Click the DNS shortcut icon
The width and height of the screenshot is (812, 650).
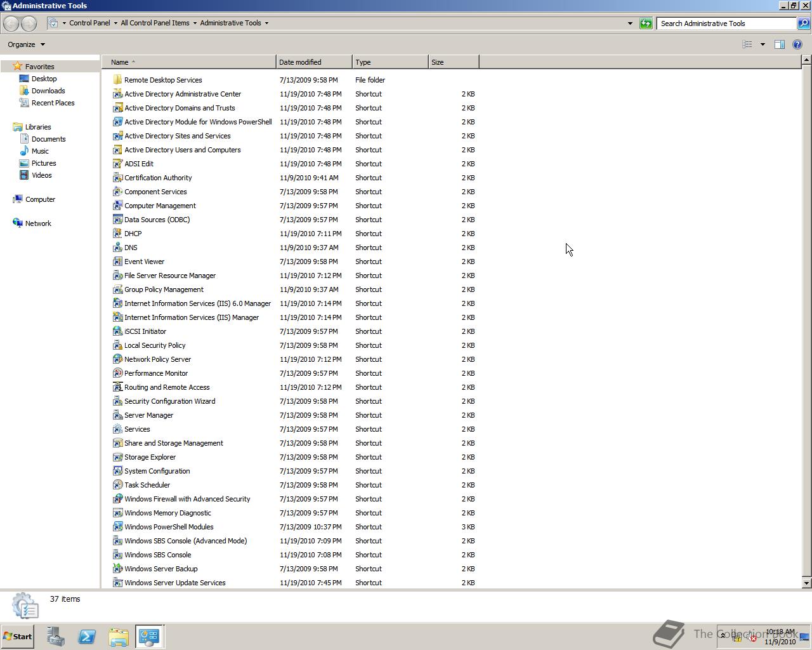[117, 248]
